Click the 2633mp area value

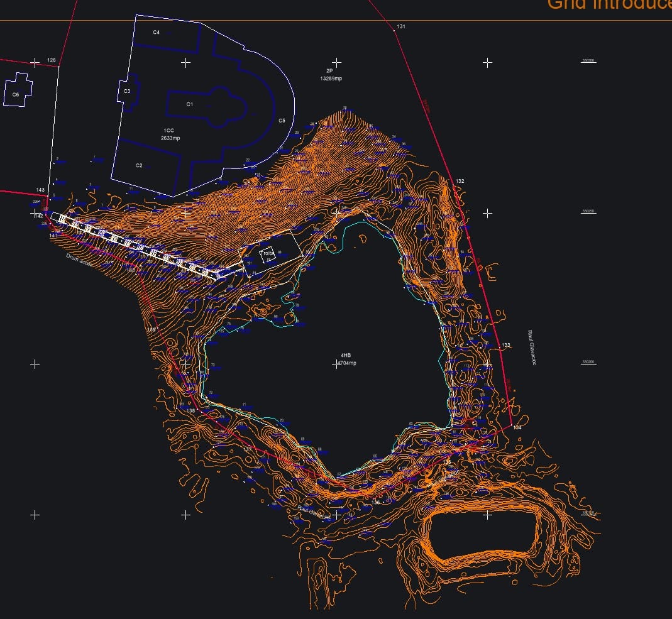[170, 138]
